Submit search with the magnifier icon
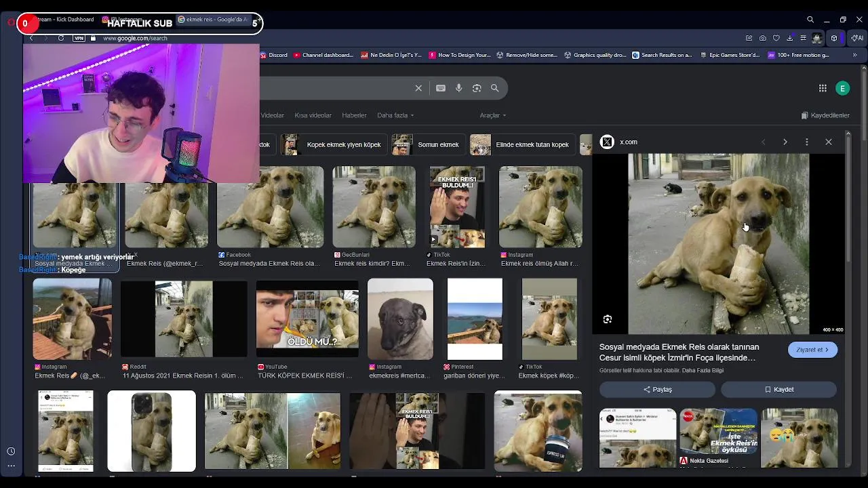 click(x=495, y=88)
